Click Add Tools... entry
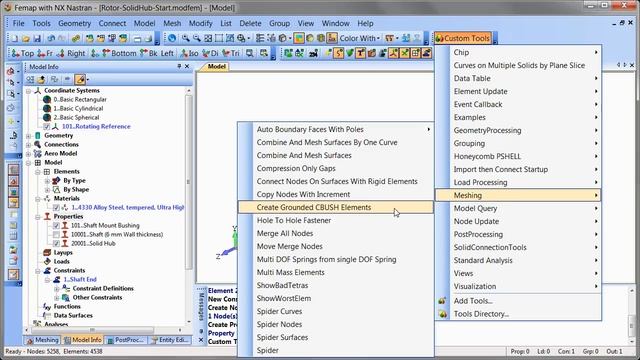Screen dimensions: 640x360 (518, 301)
